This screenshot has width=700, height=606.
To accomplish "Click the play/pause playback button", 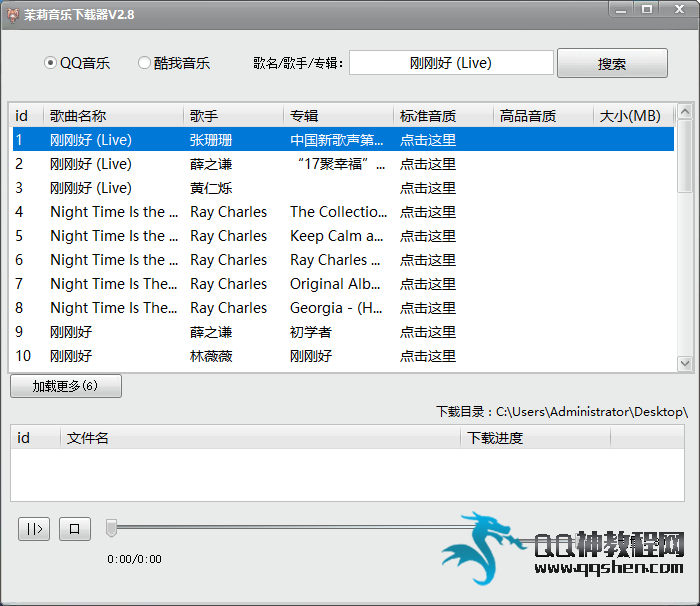I will (34, 529).
